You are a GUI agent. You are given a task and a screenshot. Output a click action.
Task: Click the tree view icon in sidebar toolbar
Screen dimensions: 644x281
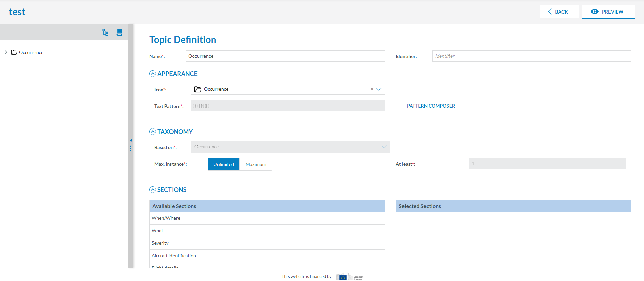(105, 32)
